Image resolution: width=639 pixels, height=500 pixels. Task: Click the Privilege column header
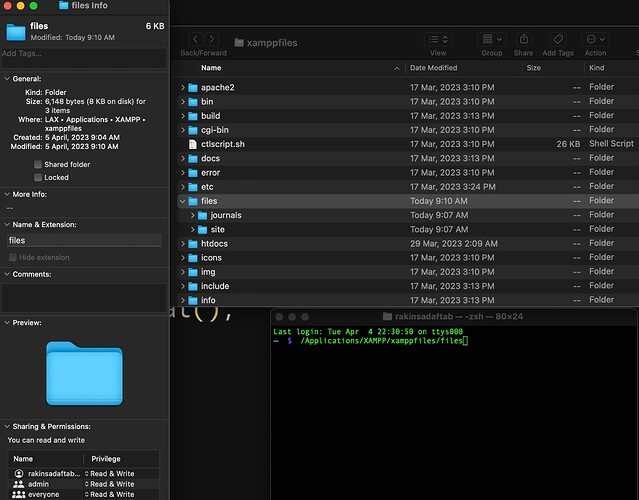106,459
